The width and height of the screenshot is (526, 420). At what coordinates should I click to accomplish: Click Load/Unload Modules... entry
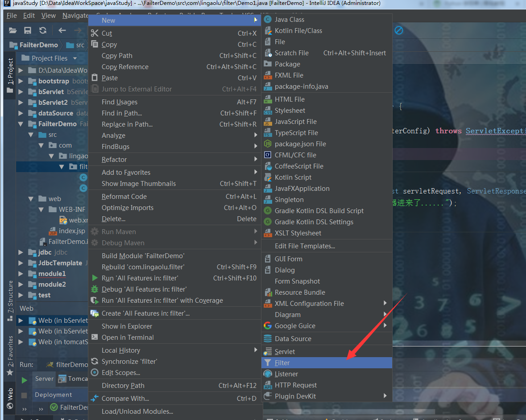(174, 411)
